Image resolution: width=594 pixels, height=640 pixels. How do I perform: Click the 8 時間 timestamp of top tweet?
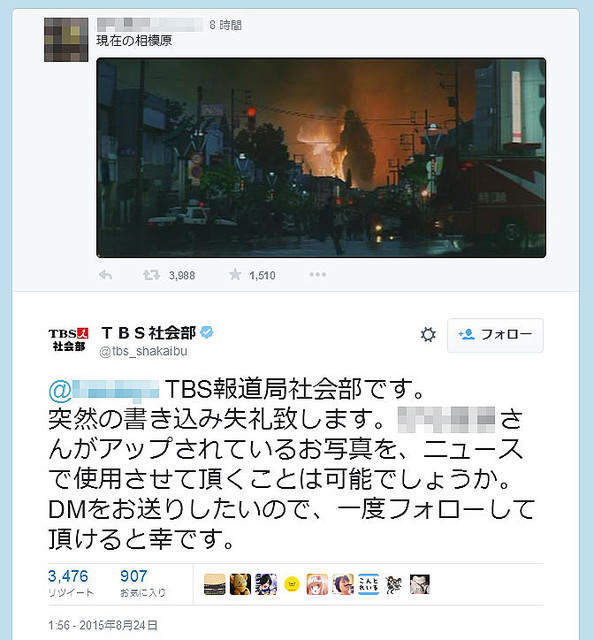tap(225, 25)
